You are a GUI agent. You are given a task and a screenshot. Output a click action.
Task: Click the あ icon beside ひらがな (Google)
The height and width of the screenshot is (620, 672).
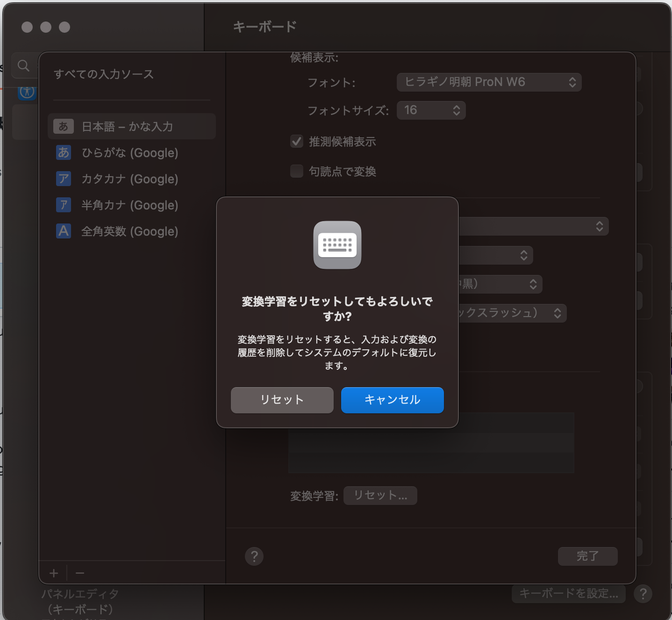[64, 152]
